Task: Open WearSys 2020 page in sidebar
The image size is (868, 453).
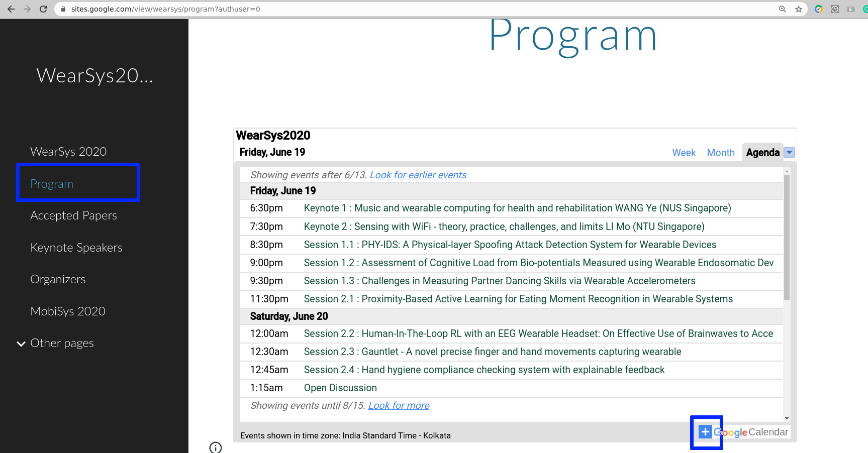Action: coord(68,152)
